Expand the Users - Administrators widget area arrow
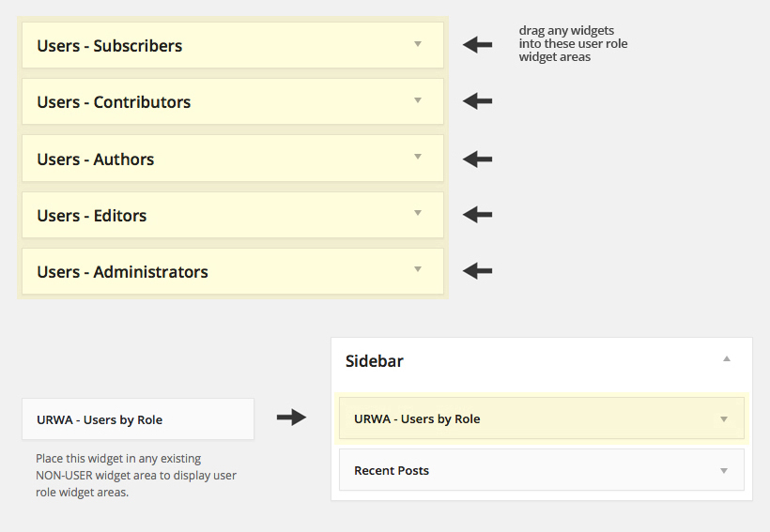This screenshot has width=770, height=532. [x=418, y=269]
